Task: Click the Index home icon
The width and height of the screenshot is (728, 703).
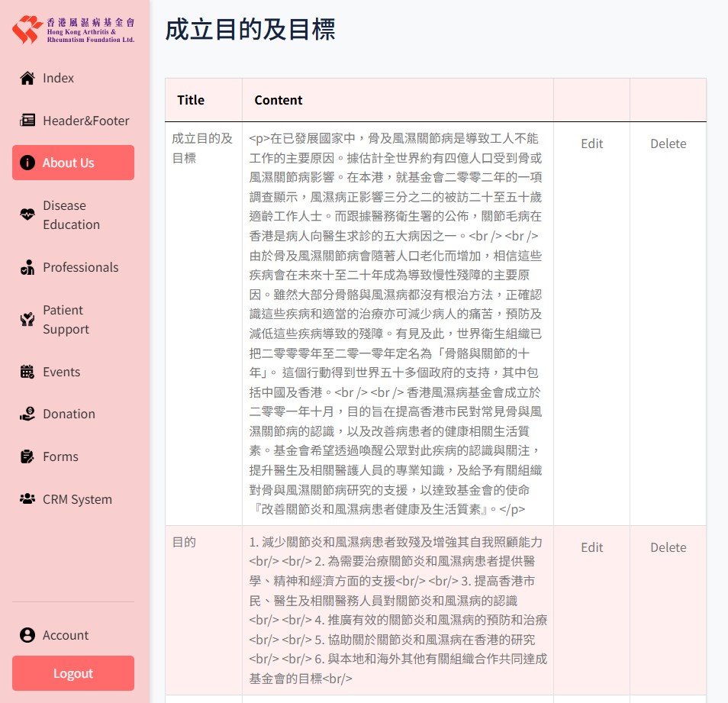Action: [27, 78]
